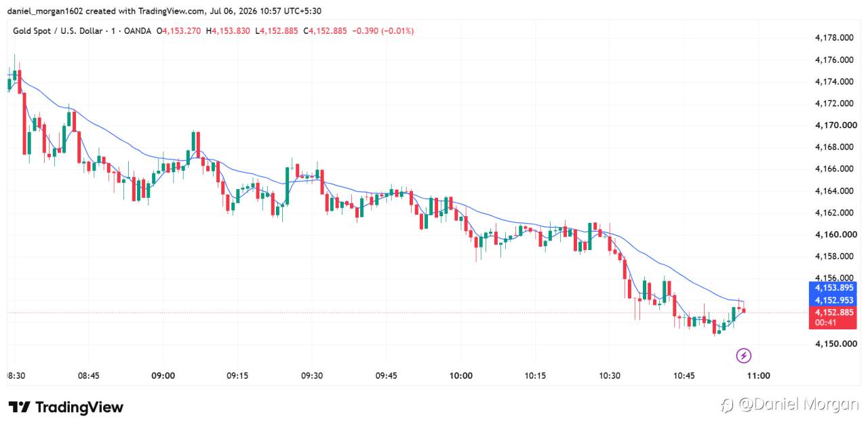Click the red 4,152.885 current price label
Screen dimensions: 868x429
click(x=834, y=312)
